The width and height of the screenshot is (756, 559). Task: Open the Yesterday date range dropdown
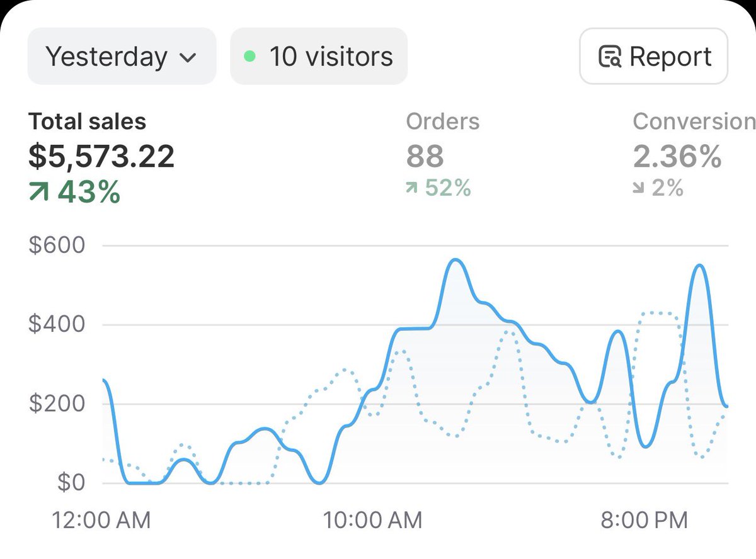[x=121, y=57]
